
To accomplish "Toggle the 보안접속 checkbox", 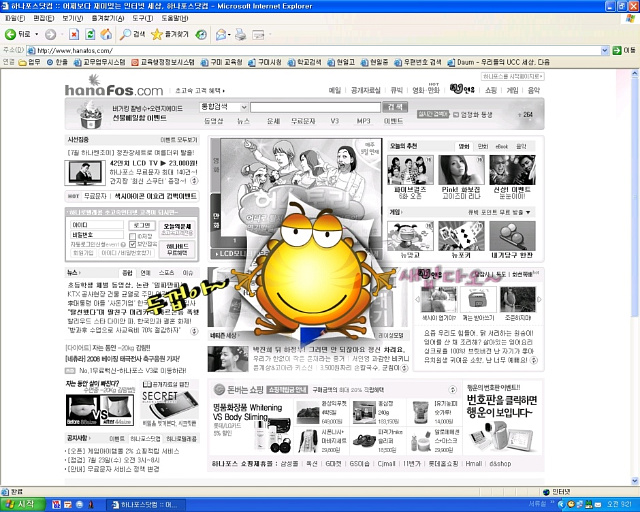I will [132, 244].
